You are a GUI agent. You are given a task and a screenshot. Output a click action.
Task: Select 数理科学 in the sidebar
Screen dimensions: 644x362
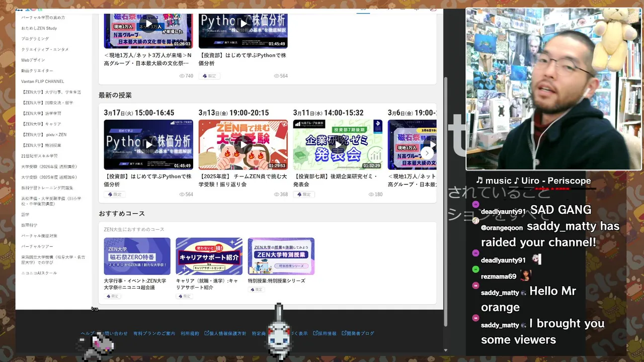29,225
